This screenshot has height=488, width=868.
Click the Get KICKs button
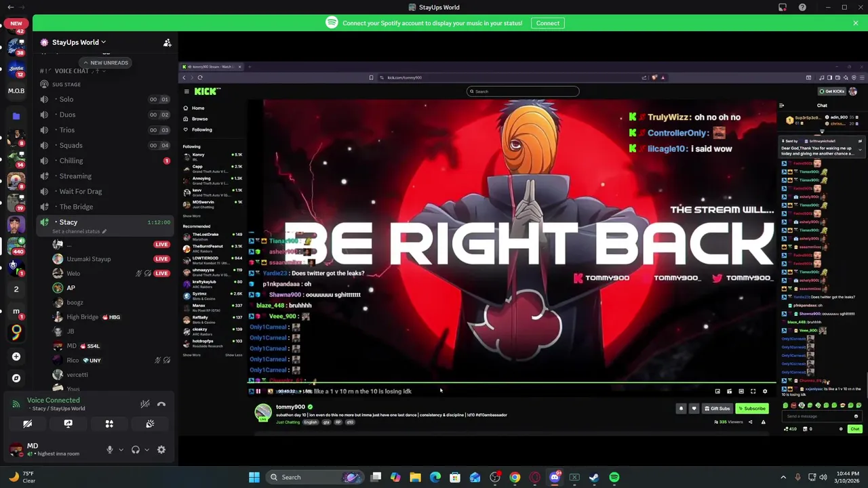pos(832,91)
